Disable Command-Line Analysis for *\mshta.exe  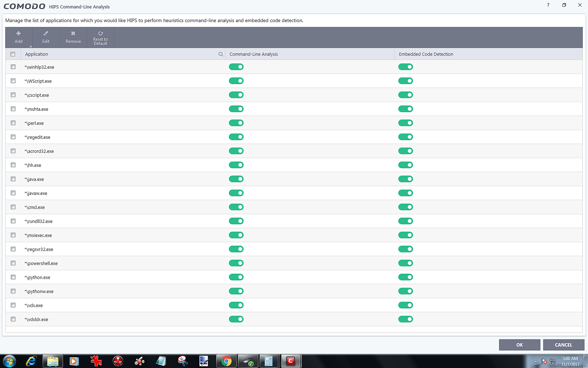236,109
